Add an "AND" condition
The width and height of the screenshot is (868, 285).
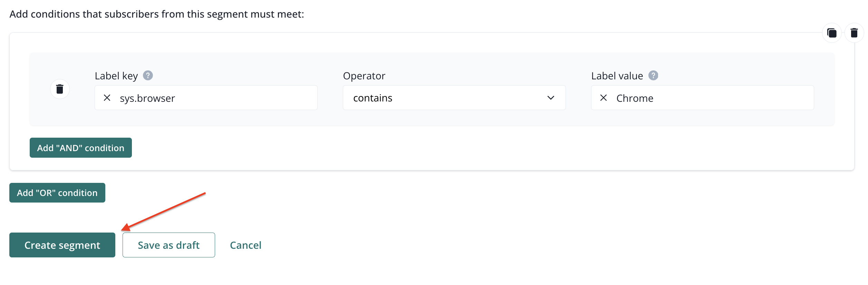coord(80,148)
